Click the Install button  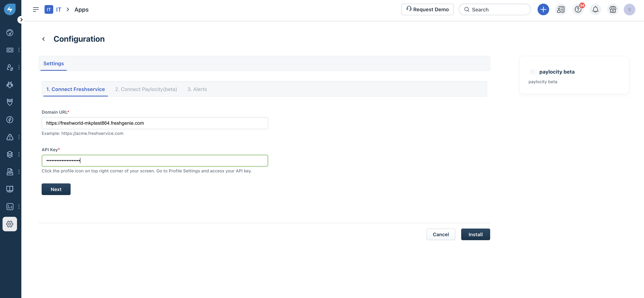click(475, 234)
